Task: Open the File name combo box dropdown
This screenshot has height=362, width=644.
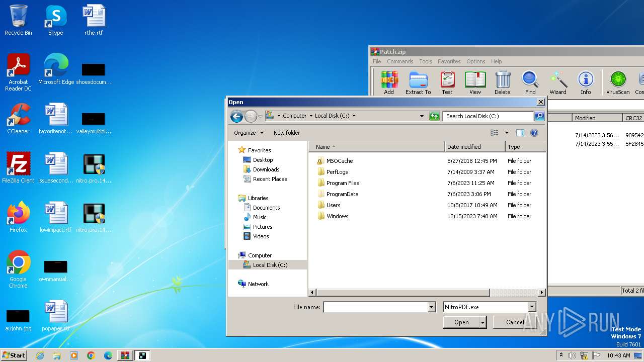Action: coord(431,307)
